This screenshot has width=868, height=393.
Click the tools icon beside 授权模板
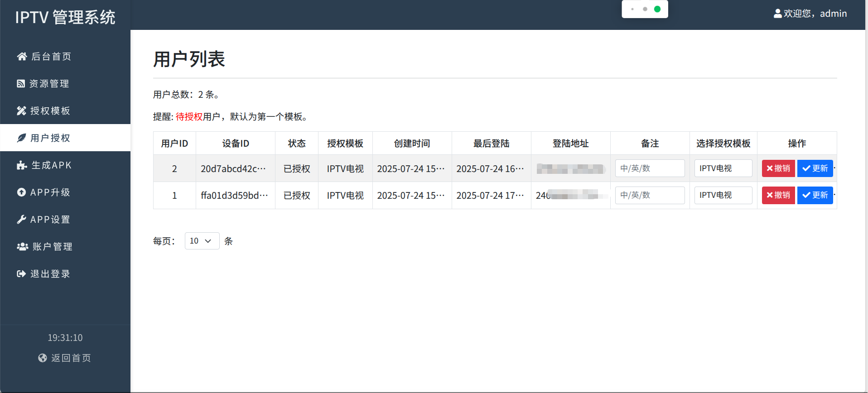coord(21,110)
